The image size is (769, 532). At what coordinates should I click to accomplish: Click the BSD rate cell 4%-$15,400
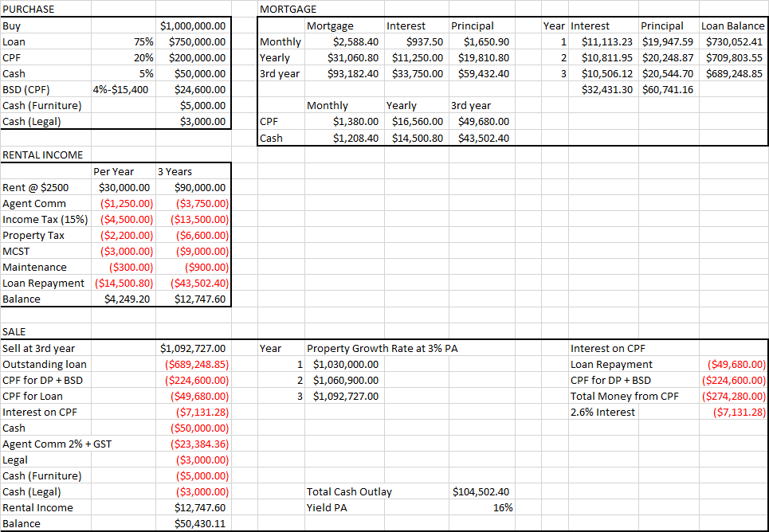121,89
